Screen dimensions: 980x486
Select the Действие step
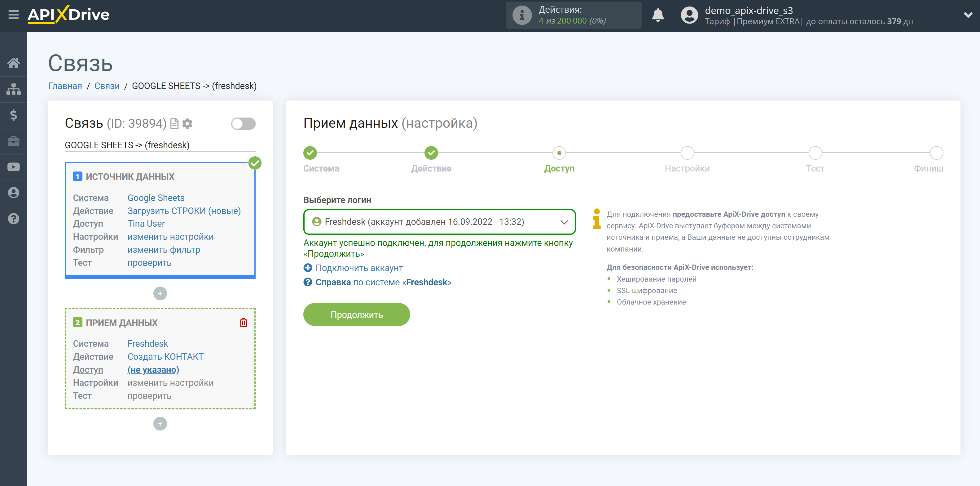coord(431,153)
